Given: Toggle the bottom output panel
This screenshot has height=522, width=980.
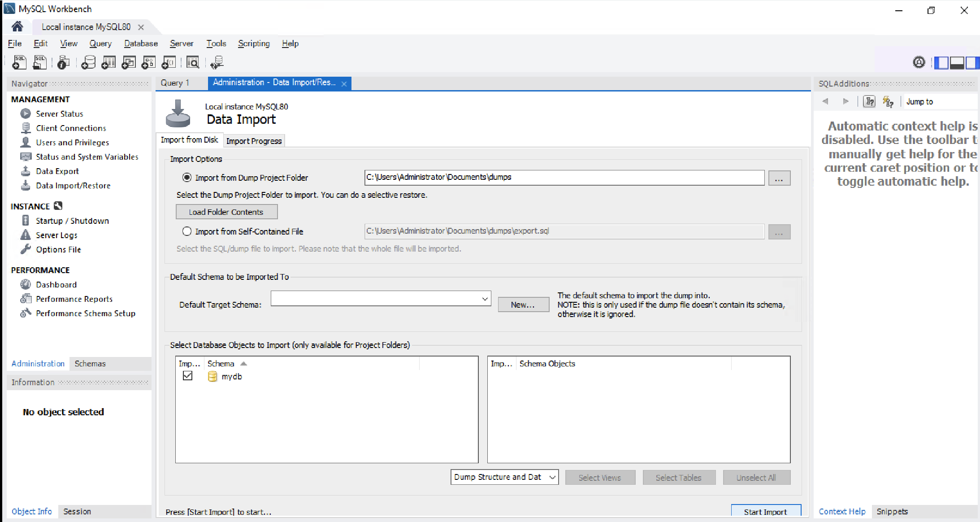Looking at the screenshot, I should (x=957, y=62).
